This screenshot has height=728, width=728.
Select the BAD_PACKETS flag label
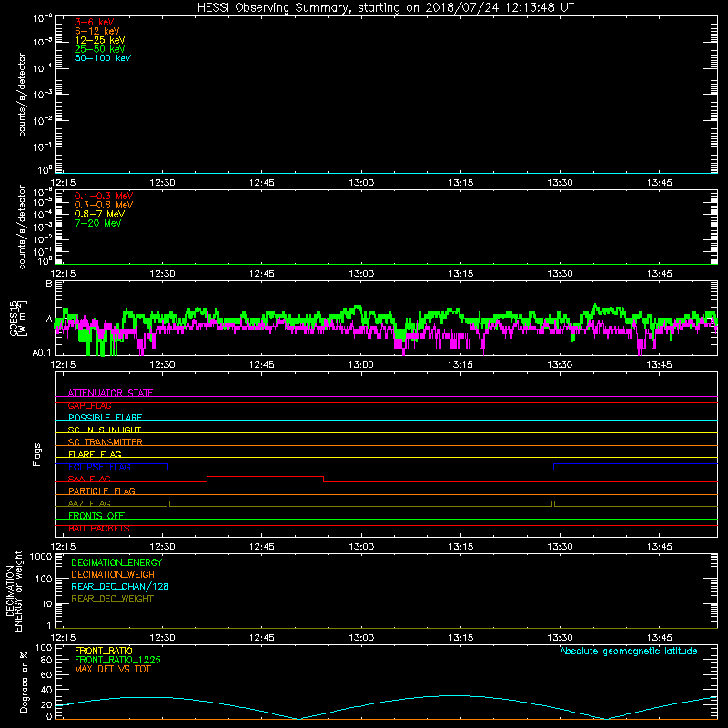pos(99,529)
